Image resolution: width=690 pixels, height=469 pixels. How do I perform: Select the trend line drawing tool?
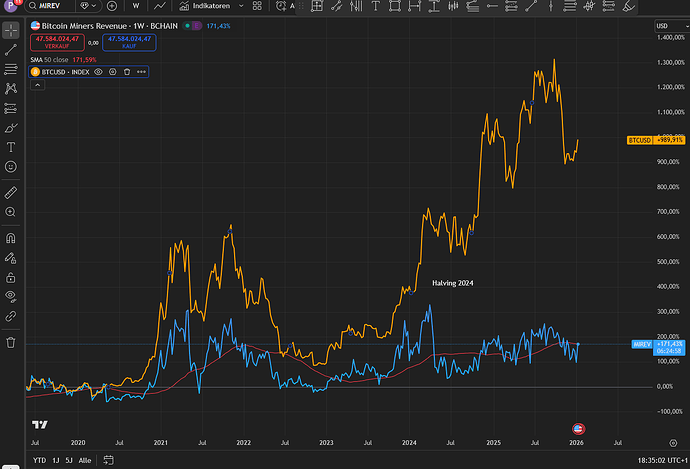pos(11,49)
